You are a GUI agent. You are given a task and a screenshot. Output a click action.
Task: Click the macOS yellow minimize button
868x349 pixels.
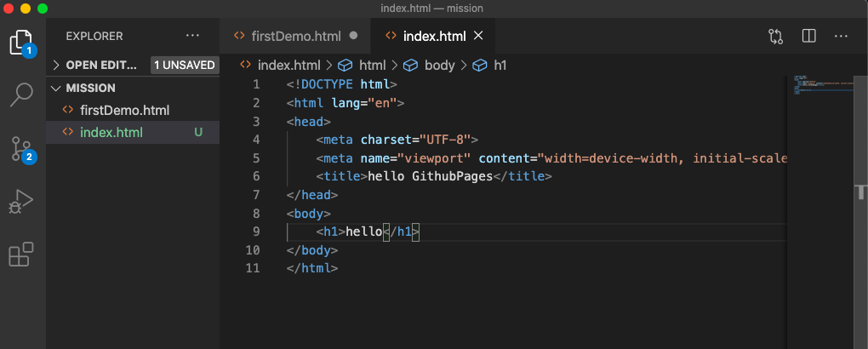(x=26, y=9)
